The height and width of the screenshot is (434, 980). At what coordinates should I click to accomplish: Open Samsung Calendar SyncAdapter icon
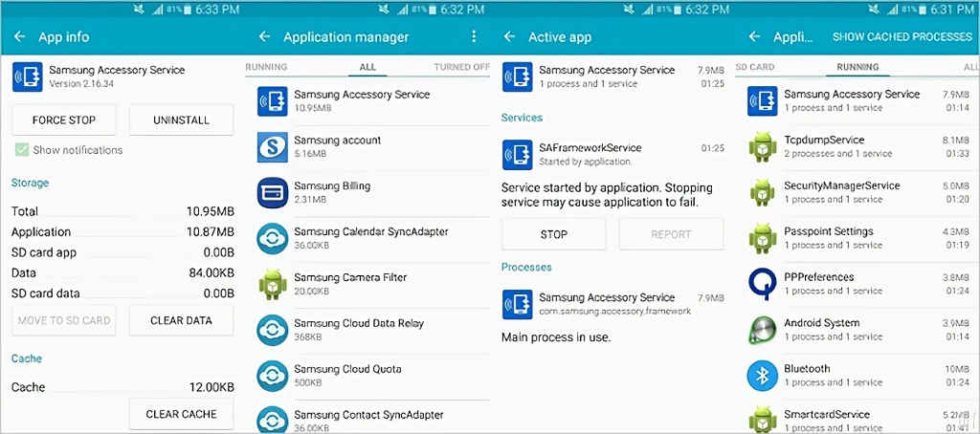[x=273, y=238]
